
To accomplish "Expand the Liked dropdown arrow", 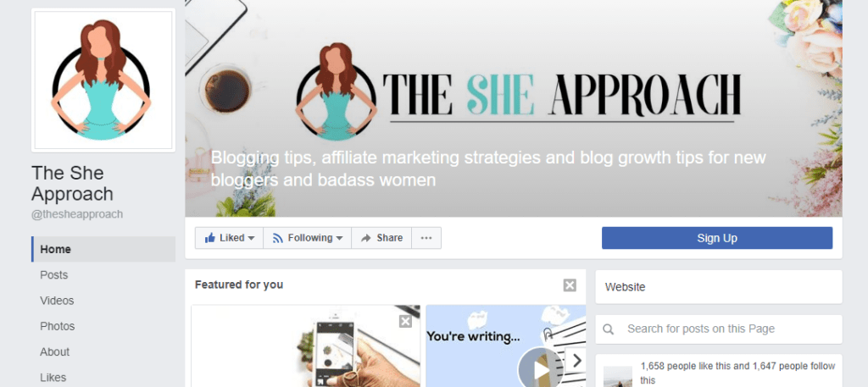I will pos(251,238).
